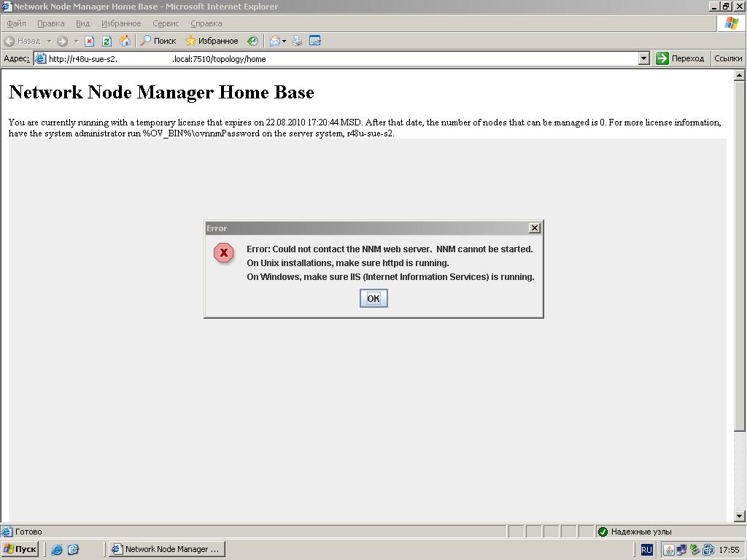The height and width of the screenshot is (560, 747).
Task: Open the forward history dropdown arrow
Action: pos(76,41)
